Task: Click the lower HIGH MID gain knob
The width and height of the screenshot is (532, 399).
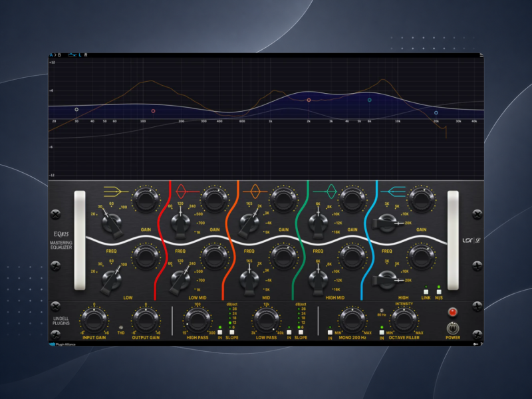Action: click(x=352, y=257)
